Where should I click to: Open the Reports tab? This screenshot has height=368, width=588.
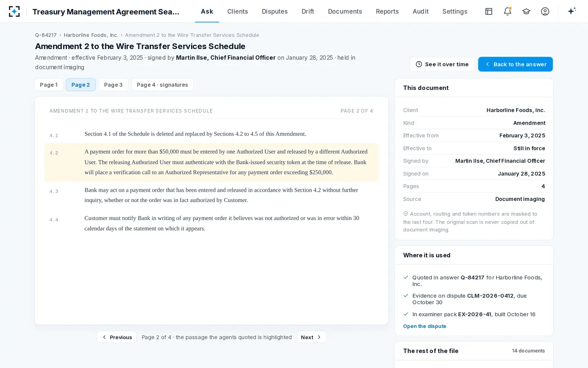click(x=387, y=11)
